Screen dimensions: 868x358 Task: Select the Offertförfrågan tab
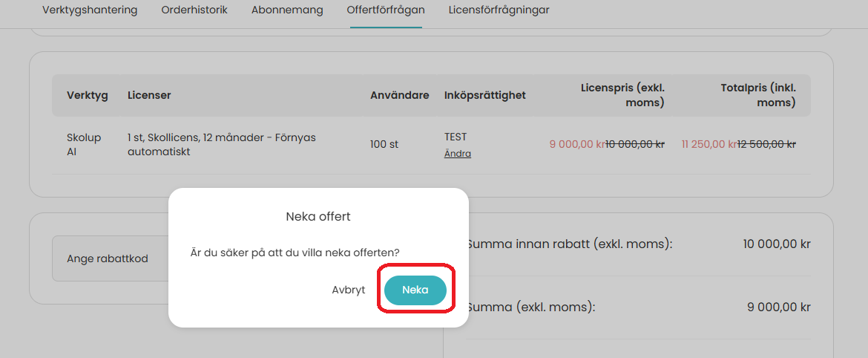tap(386, 10)
